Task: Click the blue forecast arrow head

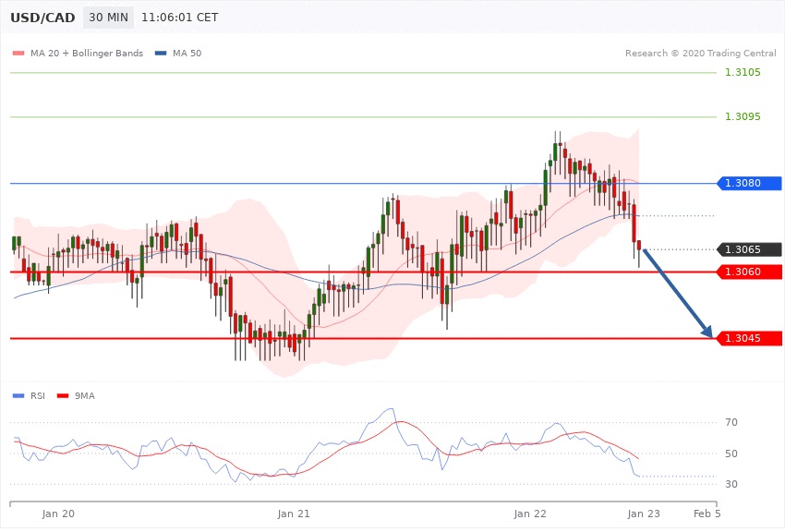Action: pyautogui.click(x=707, y=333)
